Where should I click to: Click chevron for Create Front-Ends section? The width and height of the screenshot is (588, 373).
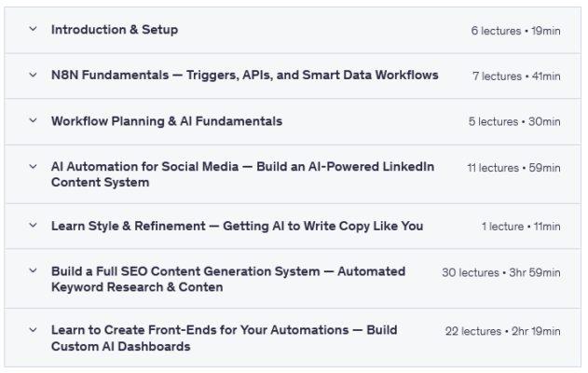[x=34, y=331]
